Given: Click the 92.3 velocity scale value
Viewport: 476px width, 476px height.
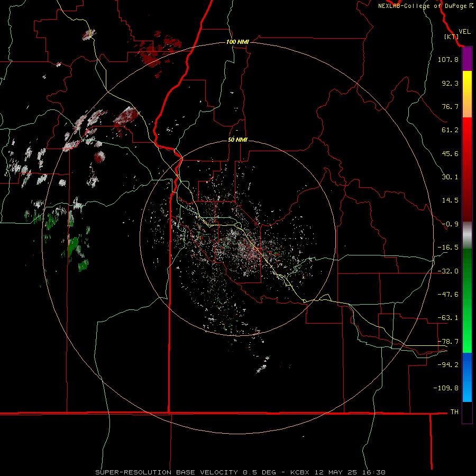Looking at the screenshot, I should click(x=450, y=83).
